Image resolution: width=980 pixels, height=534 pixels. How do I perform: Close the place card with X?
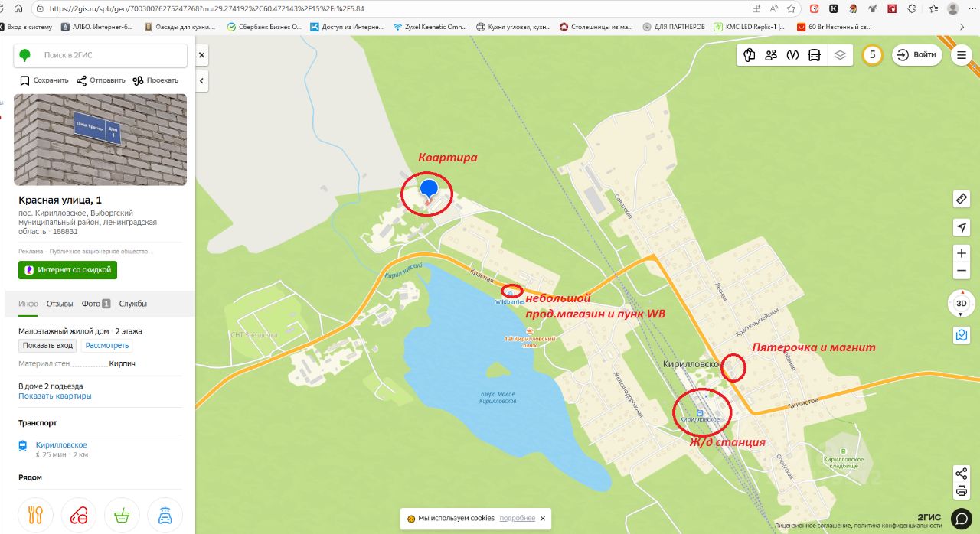tap(202, 55)
